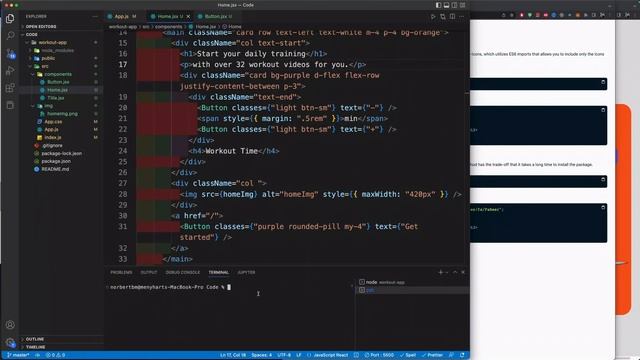Open Title.jsx in the file explorer
Image resolution: width=640 pixels, height=360 pixels.
click(x=56, y=98)
